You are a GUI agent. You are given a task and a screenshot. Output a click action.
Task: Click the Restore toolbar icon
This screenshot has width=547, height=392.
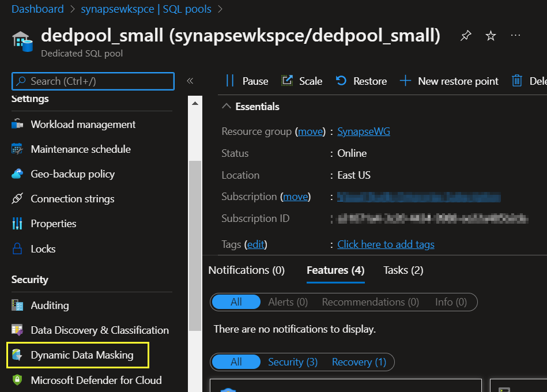coord(341,81)
